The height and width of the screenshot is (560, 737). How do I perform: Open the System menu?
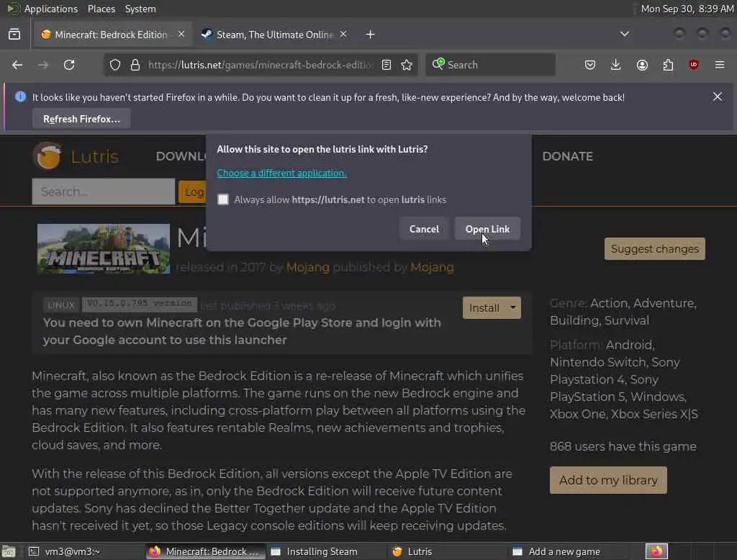[140, 9]
